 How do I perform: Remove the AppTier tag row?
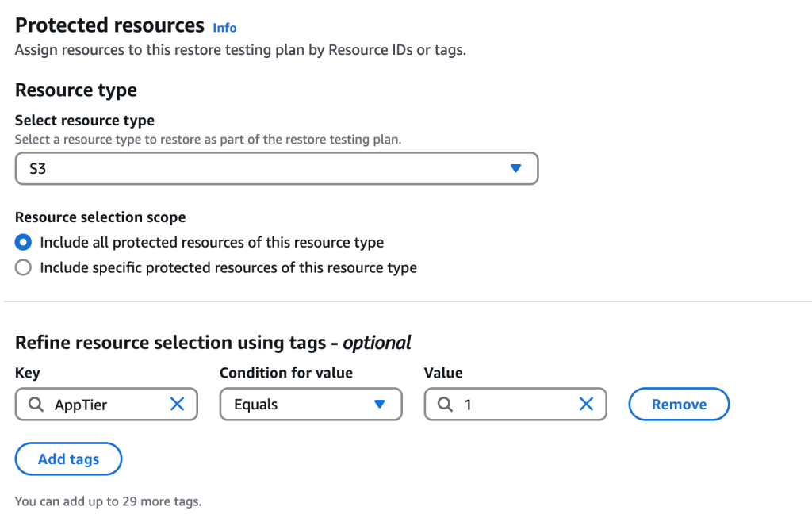tap(679, 404)
